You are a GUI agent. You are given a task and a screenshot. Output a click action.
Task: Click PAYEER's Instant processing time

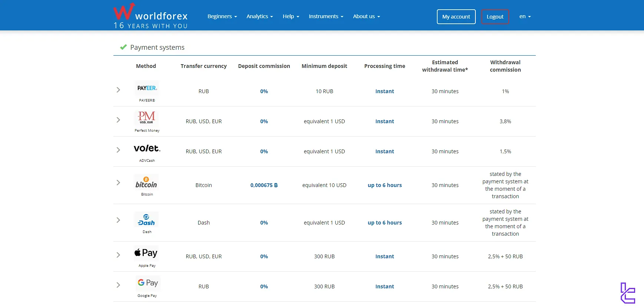tap(385, 91)
